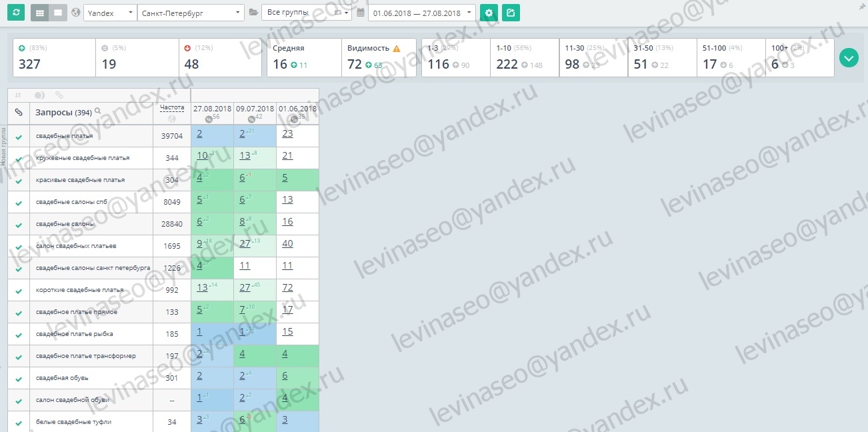The height and width of the screenshot is (432, 868).
Task: Open position 23 for свадебные платья on 01.06.2018
Action: click(287, 133)
